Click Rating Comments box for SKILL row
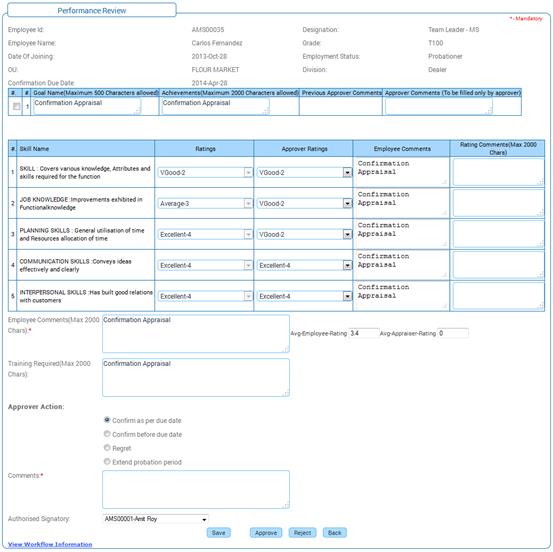This screenshot has width=553, height=552. [498, 172]
